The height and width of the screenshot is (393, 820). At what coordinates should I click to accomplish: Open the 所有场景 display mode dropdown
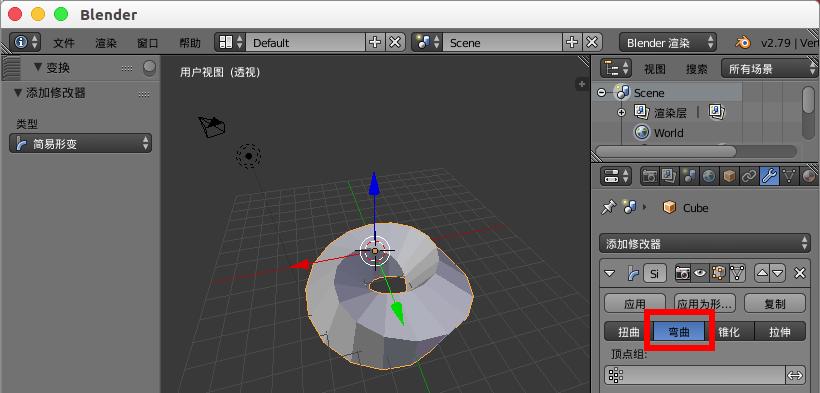pos(770,69)
